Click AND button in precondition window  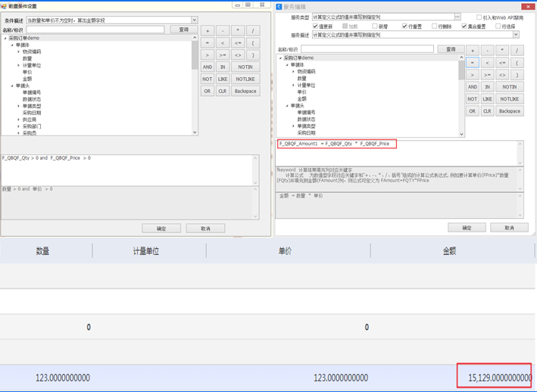pos(208,67)
